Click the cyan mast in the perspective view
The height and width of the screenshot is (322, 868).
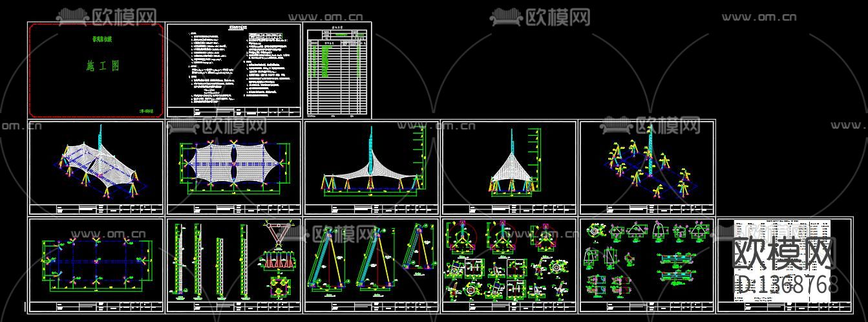[x=100, y=139]
